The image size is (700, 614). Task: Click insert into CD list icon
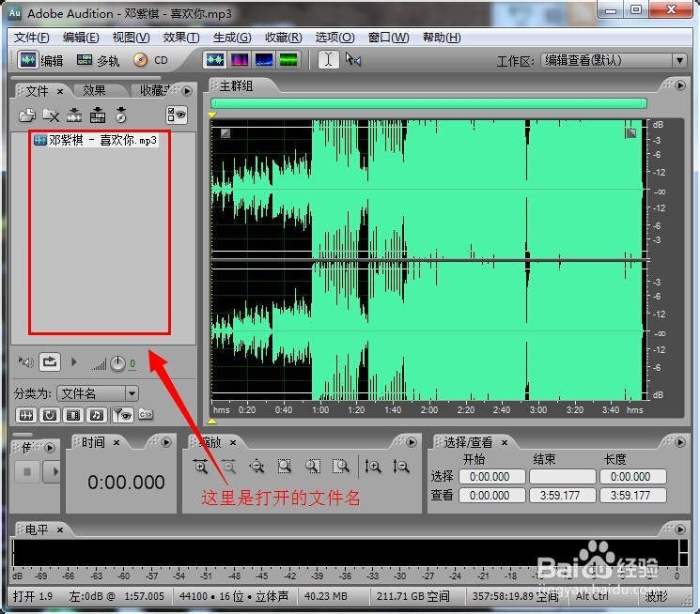click(121, 115)
